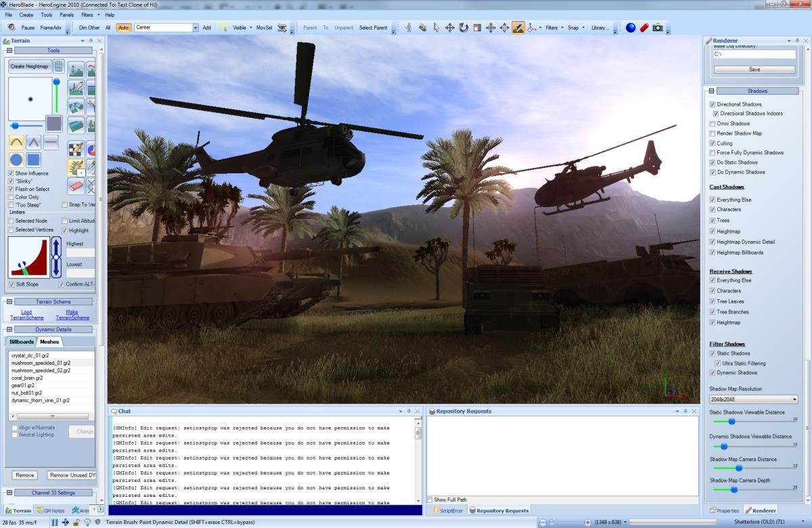The height and width of the screenshot is (528, 812).
Task: Collapse the Dynamic Details section
Action: click(9, 330)
